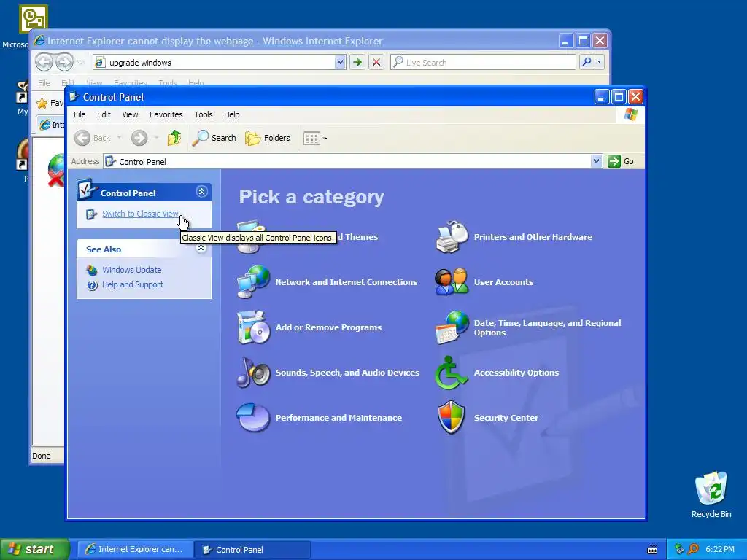Image resolution: width=747 pixels, height=560 pixels.
Task: Click the Up folder toolbar icon
Action: 174,138
